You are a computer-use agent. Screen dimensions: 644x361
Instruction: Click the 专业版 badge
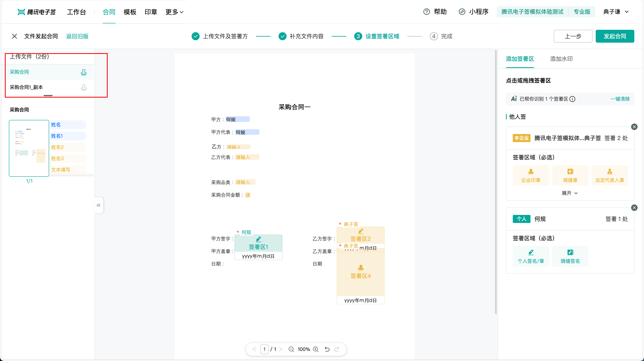[x=582, y=12]
